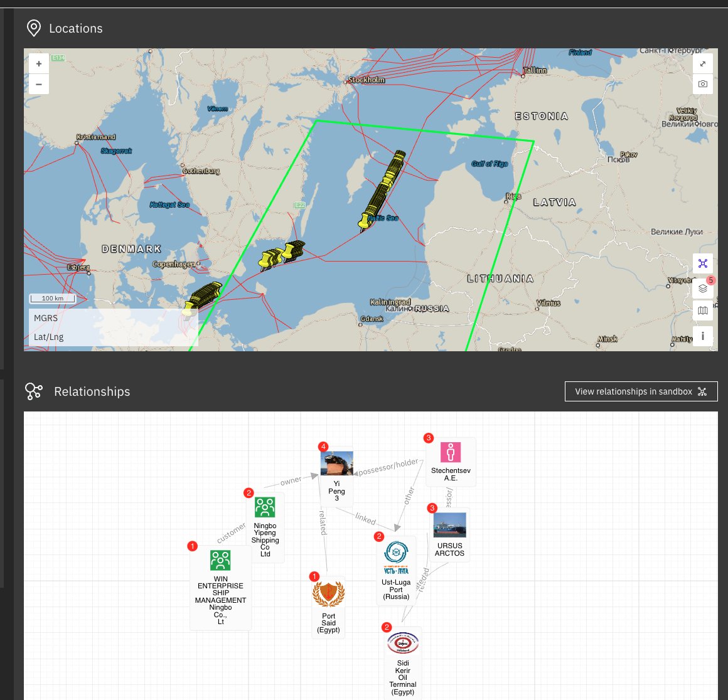Viewport: 728px width, 700px height.
Task: Select the Sidi Kerir Oil Terminal node
Action: point(402,662)
